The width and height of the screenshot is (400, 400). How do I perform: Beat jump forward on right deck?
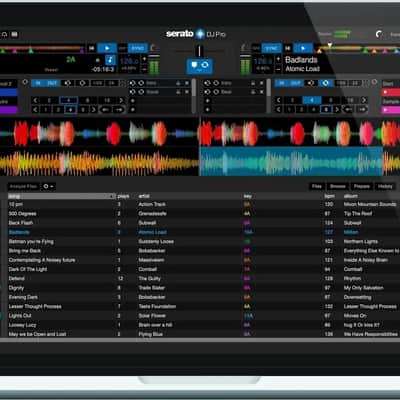tap(362, 109)
